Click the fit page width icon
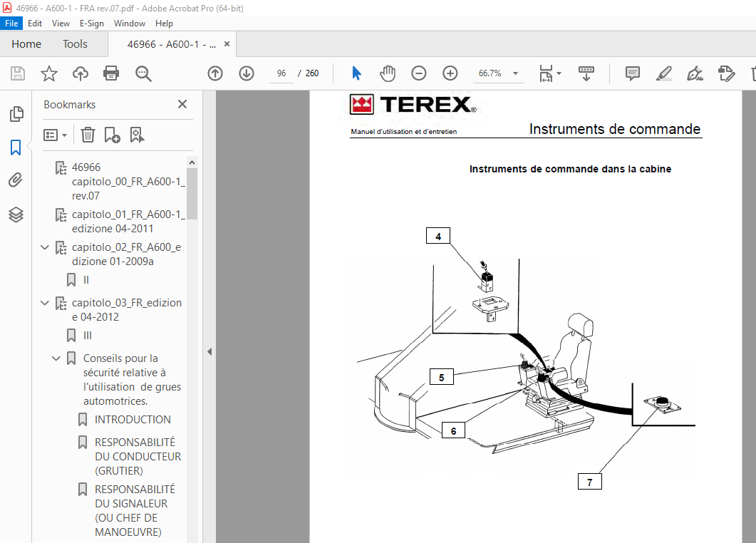The height and width of the screenshot is (543, 756). click(x=547, y=73)
